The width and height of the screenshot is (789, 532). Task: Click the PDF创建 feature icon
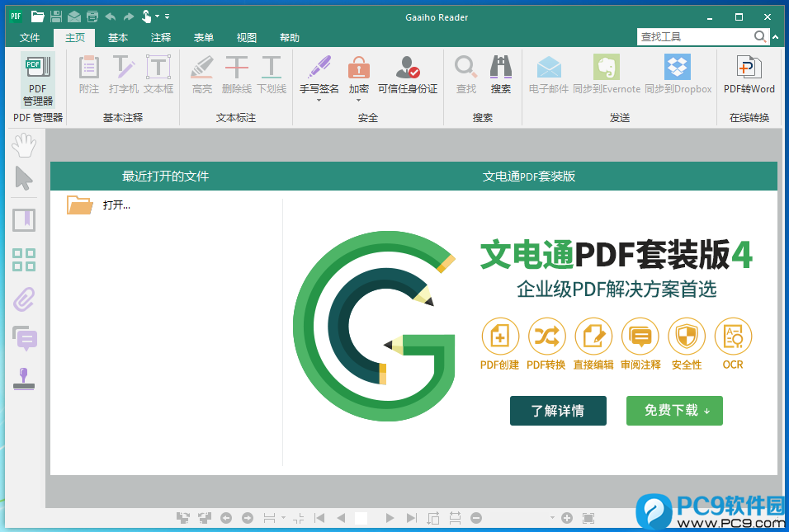499,336
